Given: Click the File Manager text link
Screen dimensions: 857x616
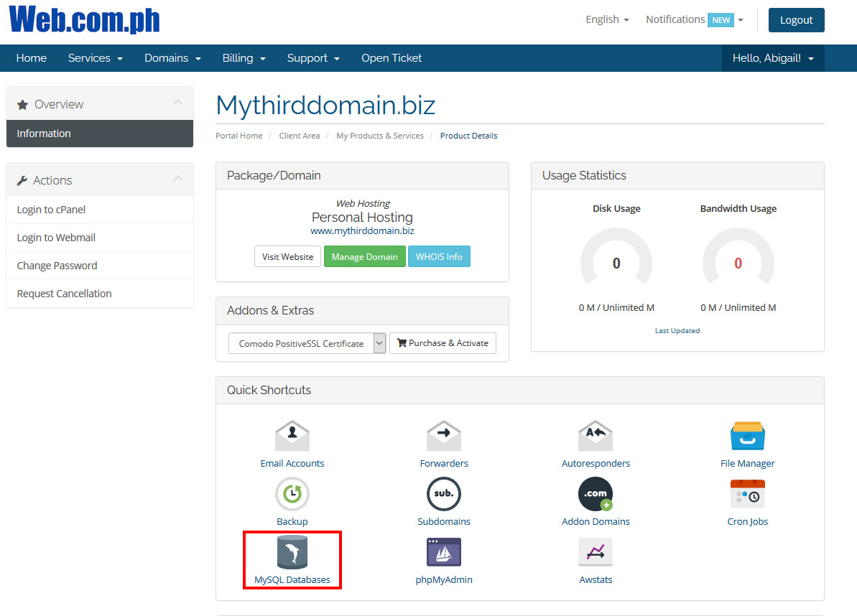Looking at the screenshot, I should (748, 464).
